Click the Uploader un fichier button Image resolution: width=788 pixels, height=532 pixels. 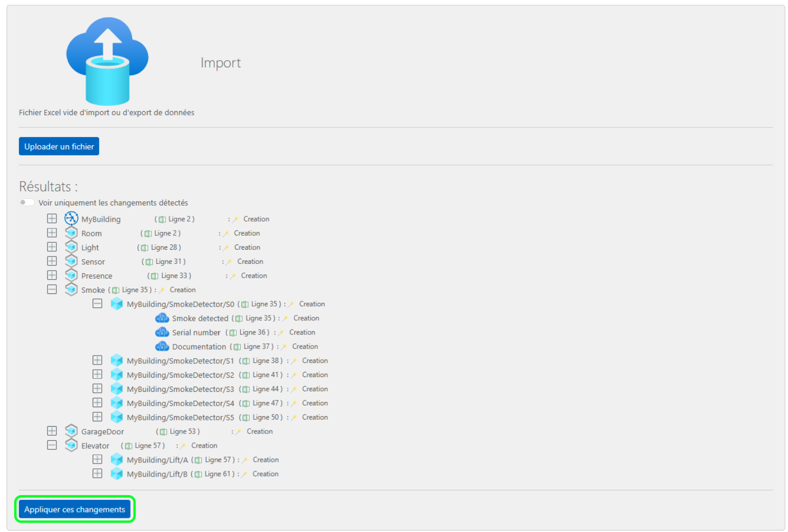[58, 146]
